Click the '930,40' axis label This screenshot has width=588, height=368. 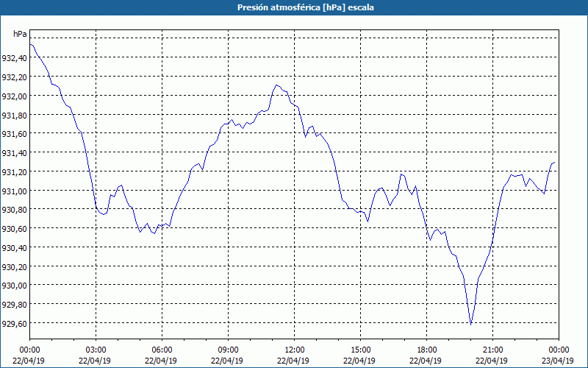pyautogui.click(x=14, y=248)
